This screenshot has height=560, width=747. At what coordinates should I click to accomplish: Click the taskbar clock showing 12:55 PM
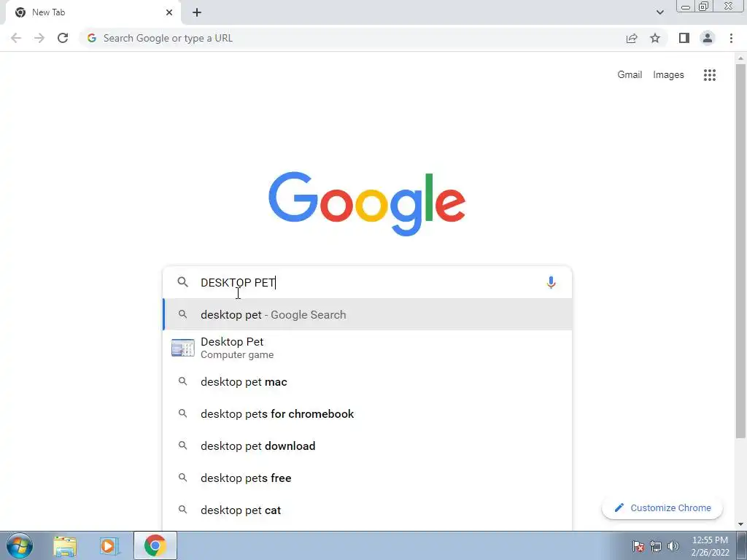(x=710, y=546)
